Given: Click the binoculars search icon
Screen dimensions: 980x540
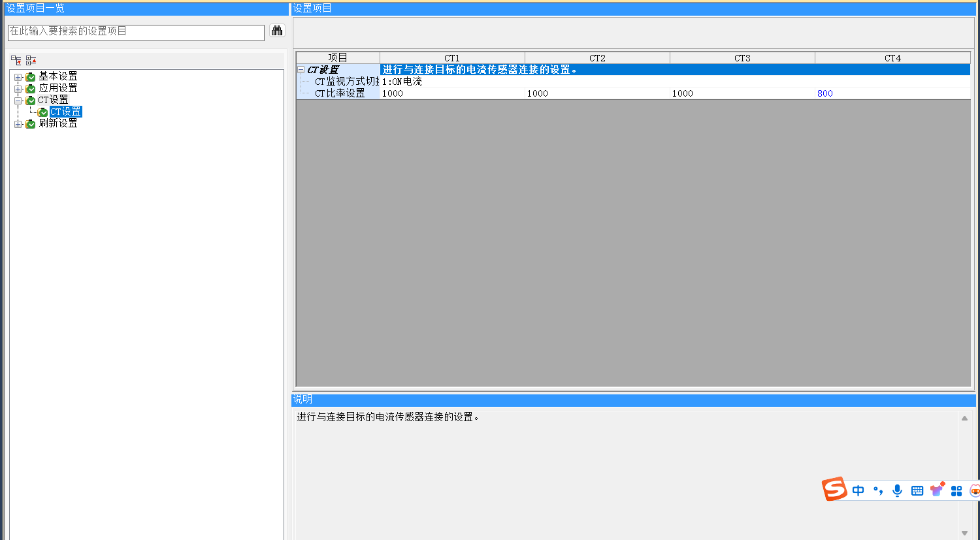Looking at the screenshot, I should 277,31.
